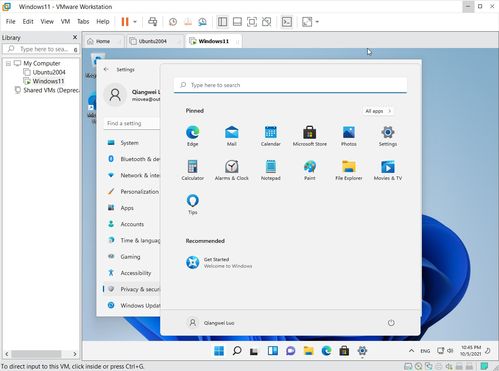Image resolution: width=499 pixels, height=371 pixels.
Task: Open Microsoft Store from pinned apps
Action: click(x=310, y=136)
